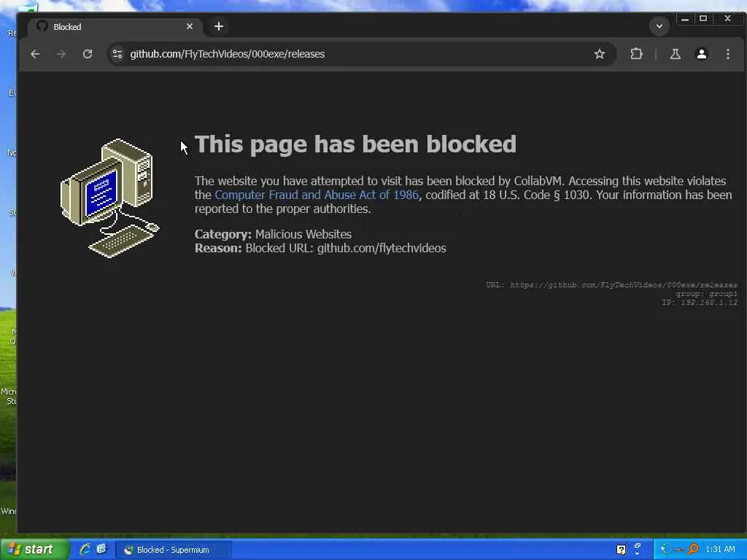
Task: Select 'Blocked - Supermium' taskbar button
Action: pos(174,550)
